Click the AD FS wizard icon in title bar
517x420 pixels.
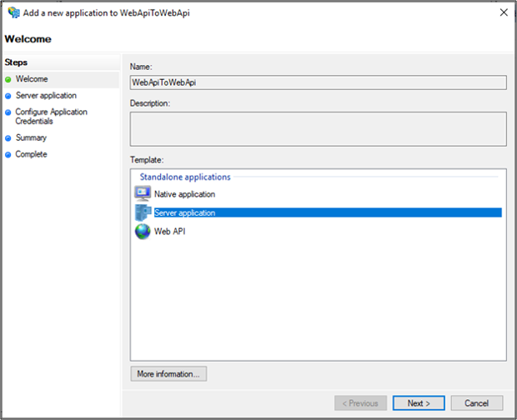point(14,12)
